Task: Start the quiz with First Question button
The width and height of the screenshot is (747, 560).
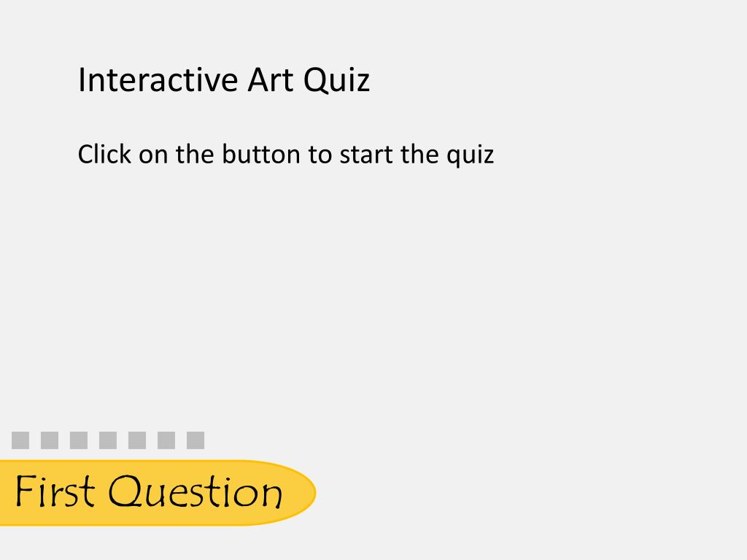Action: point(158,493)
